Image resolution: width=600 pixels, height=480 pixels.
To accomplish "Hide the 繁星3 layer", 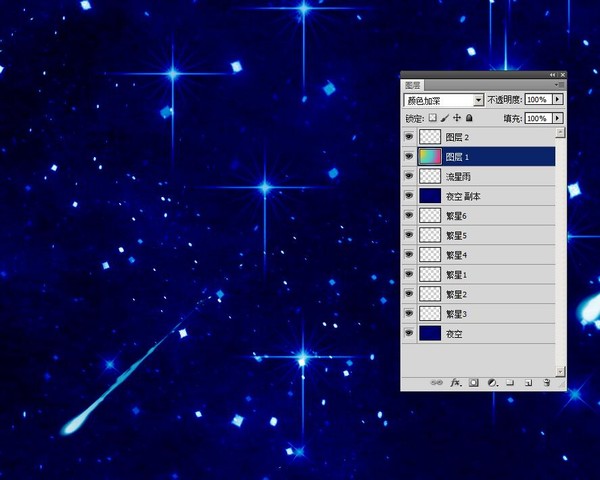I will point(409,313).
